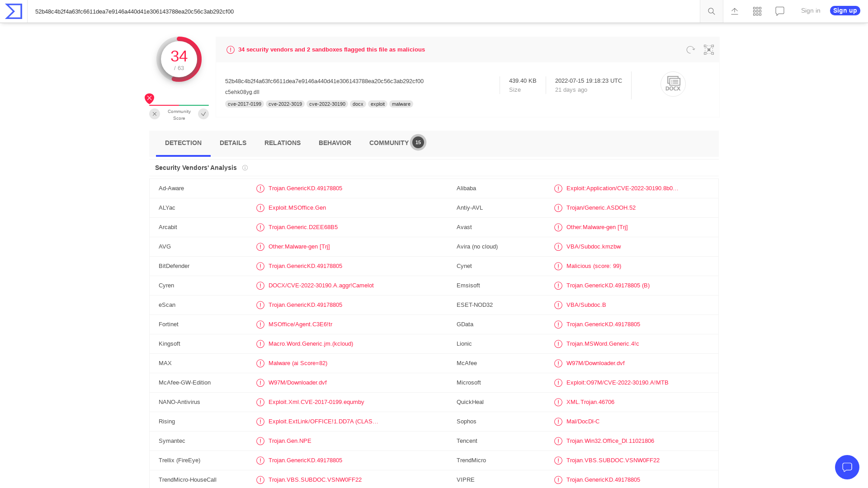Vote malicious with the X icon
868x488 pixels.
[x=155, y=114]
